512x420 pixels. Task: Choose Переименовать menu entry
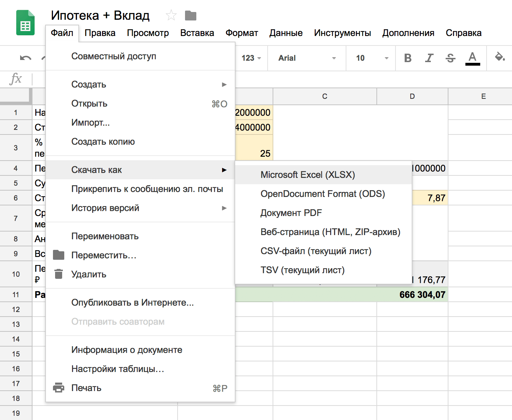(x=141, y=236)
